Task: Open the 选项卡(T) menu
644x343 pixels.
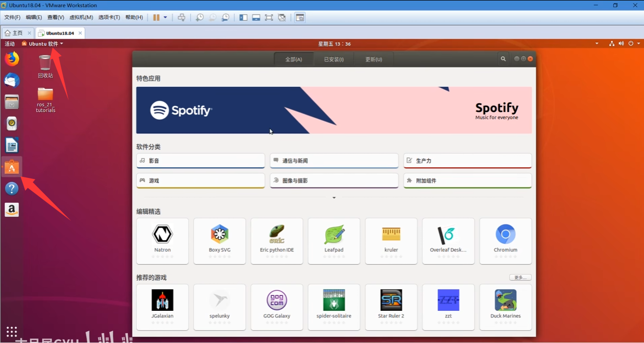Action: pyautogui.click(x=109, y=17)
